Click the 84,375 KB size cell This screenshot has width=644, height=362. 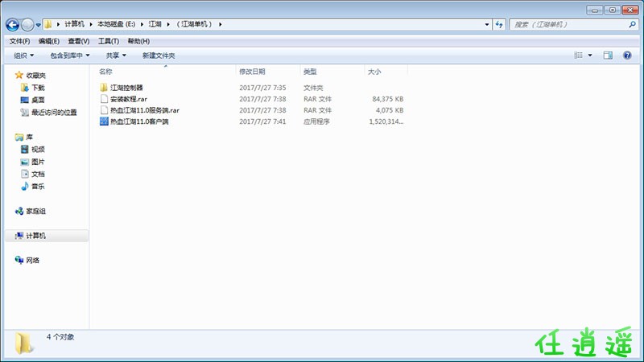[x=388, y=99]
